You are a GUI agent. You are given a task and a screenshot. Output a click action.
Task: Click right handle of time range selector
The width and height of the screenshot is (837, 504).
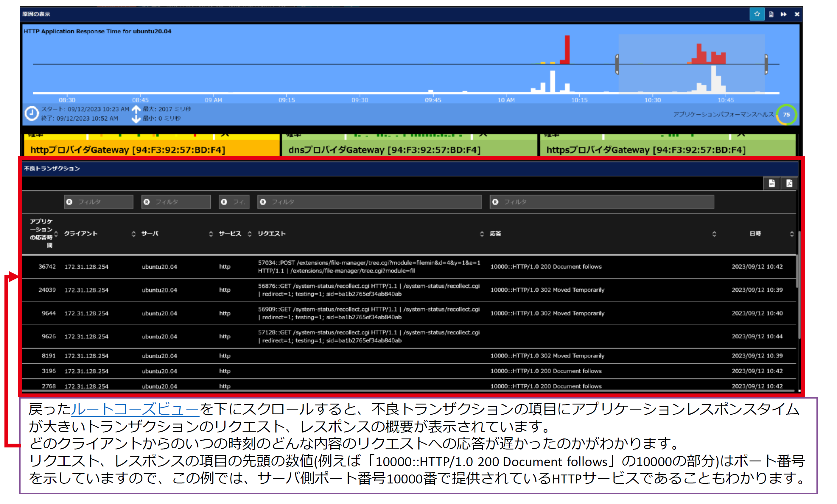point(766,64)
